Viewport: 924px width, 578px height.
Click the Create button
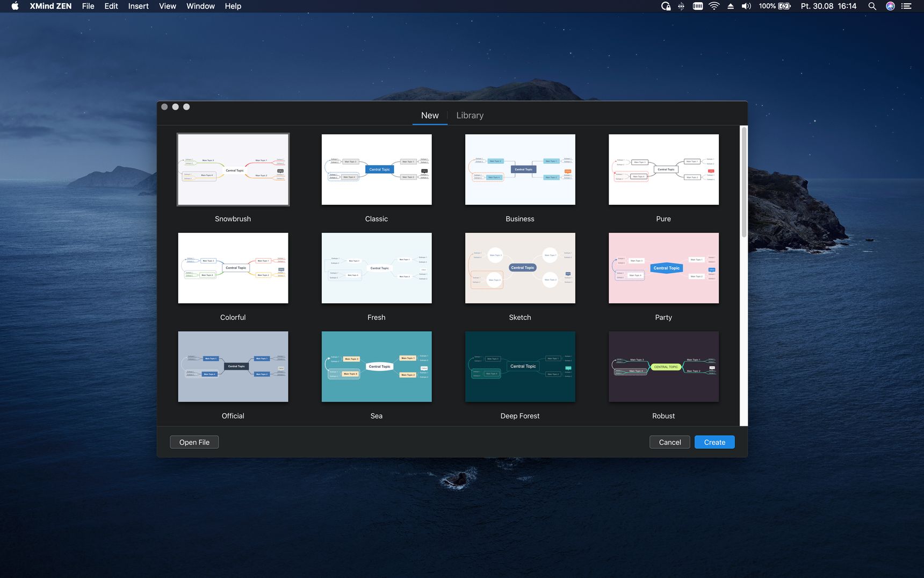pos(714,442)
